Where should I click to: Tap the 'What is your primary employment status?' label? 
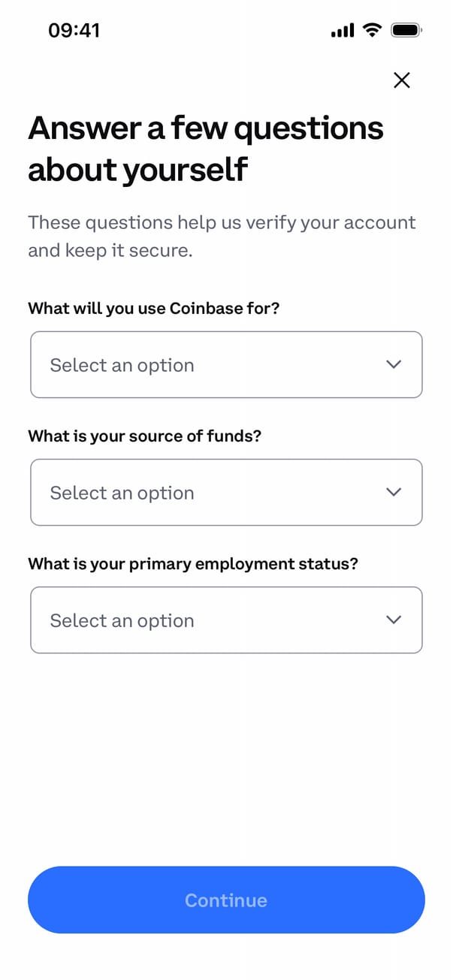pos(193,563)
